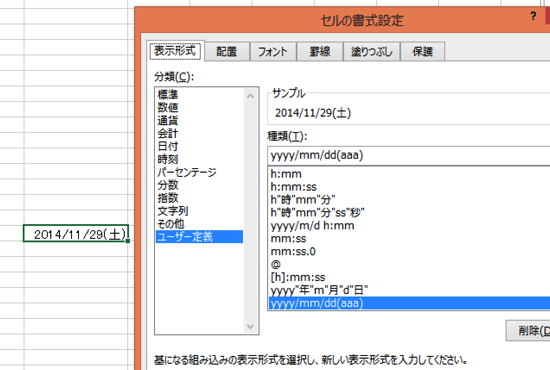Click the 削除 delete button
This screenshot has height=370, width=550.
coord(528,330)
